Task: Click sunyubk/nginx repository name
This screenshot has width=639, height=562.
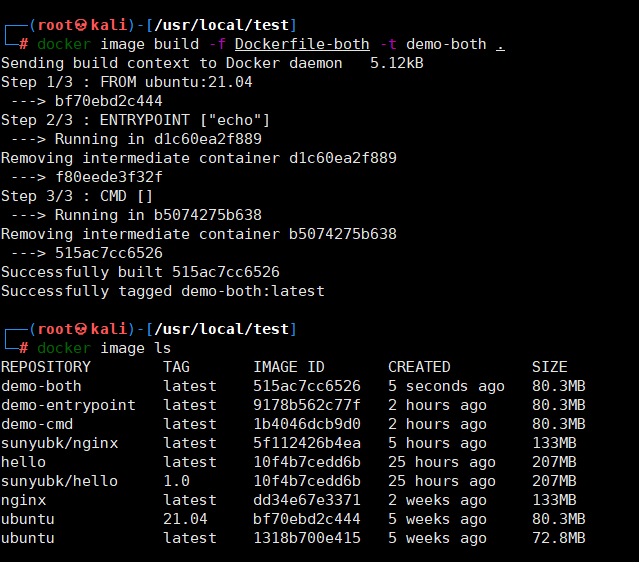Action: [59, 443]
